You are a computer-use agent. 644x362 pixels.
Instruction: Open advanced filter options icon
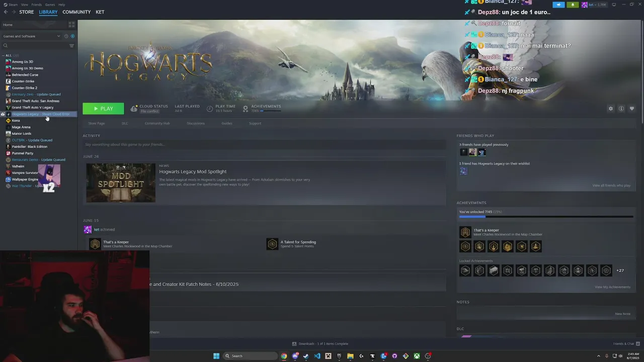pos(71,46)
